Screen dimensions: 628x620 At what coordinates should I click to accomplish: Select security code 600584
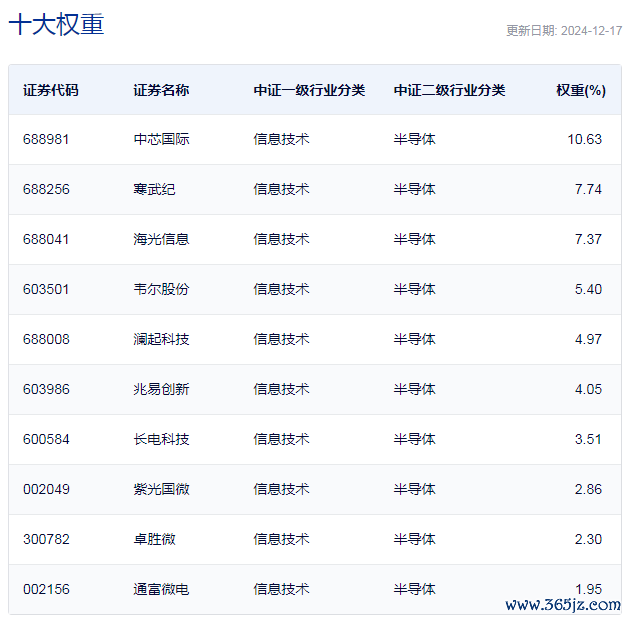(46, 439)
